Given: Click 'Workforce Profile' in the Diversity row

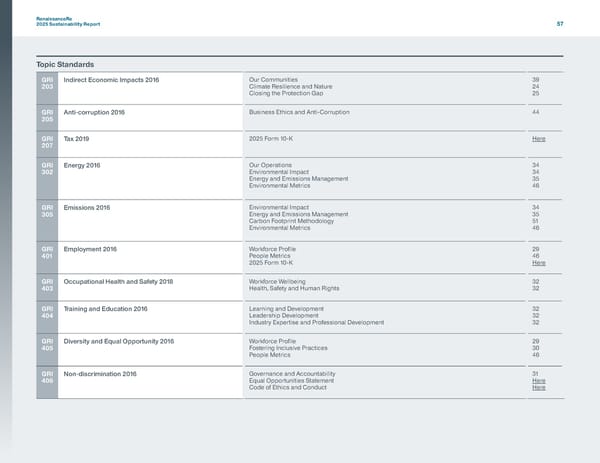Looking at the screenshot, I should [x=272, y=341].
